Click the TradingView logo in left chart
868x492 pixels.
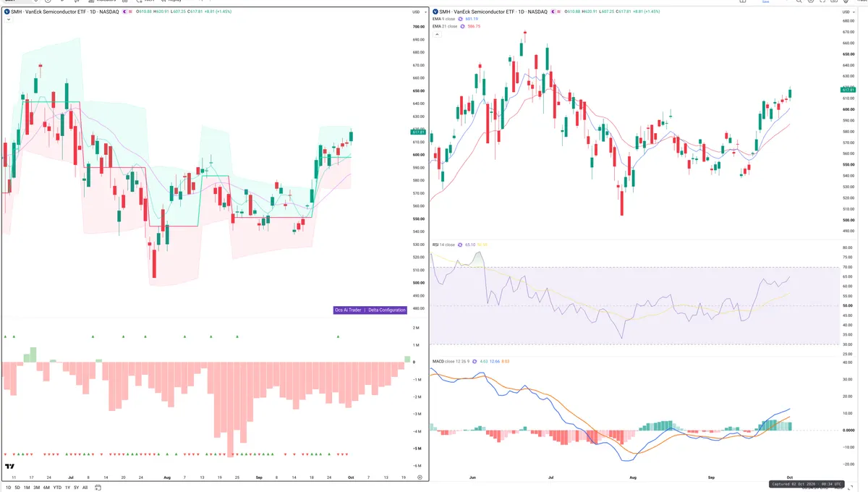(9, 467)
